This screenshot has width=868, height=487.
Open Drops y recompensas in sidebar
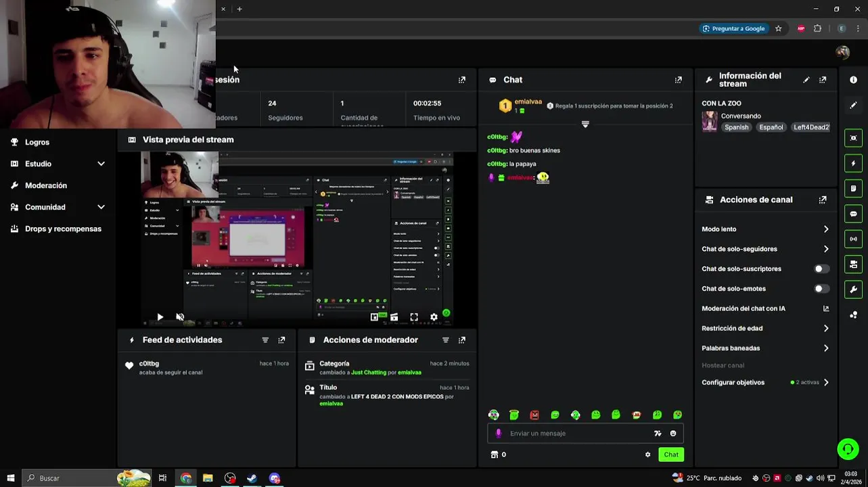pyautogui.click(x=63, y=229)
